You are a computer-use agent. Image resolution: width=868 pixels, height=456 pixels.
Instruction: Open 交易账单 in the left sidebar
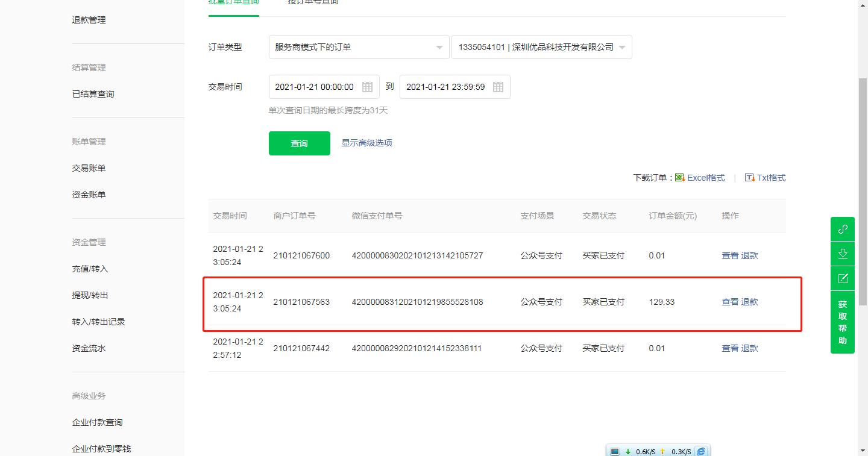(89, 168)
